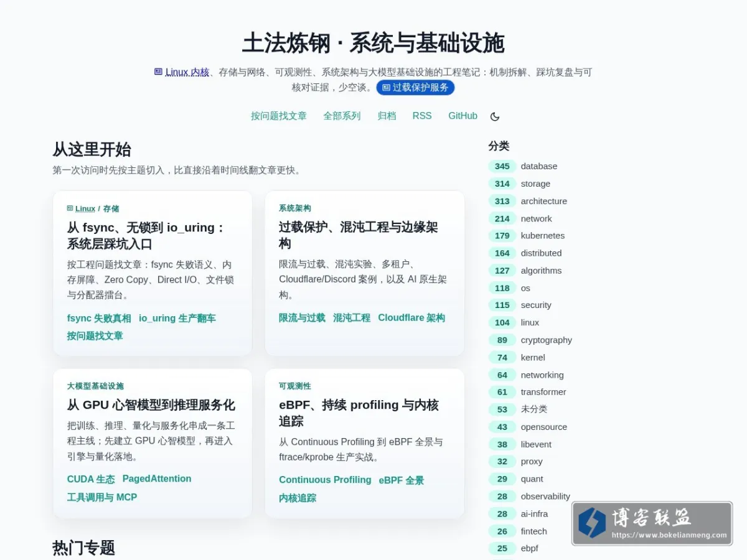Open the CUDA 生态 link

(x=91, y=479)
